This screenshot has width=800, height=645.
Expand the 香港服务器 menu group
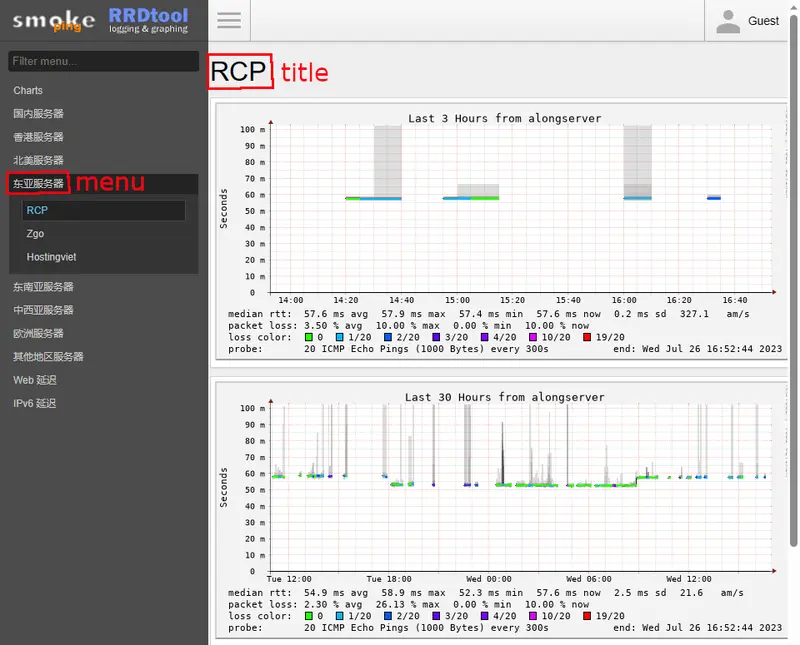tap(38, 137)
